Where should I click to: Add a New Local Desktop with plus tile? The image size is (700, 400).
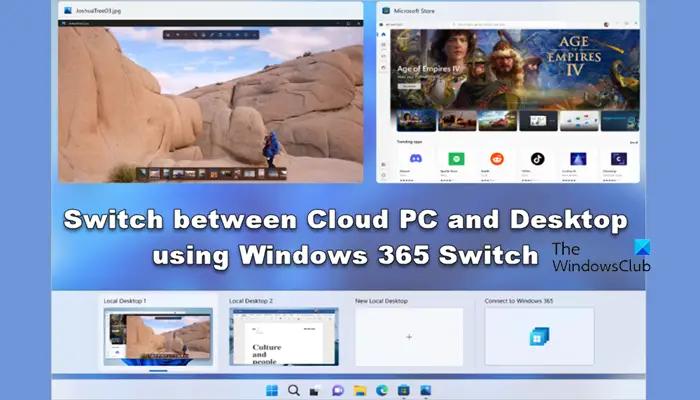[x=409, y=337]
